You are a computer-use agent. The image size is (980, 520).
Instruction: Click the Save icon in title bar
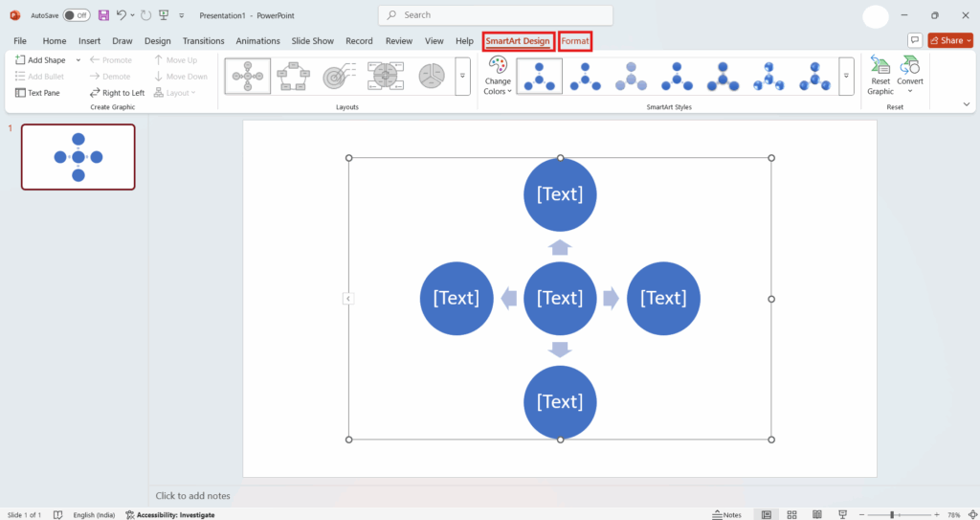pyautogui.click(x=103, y=15)
